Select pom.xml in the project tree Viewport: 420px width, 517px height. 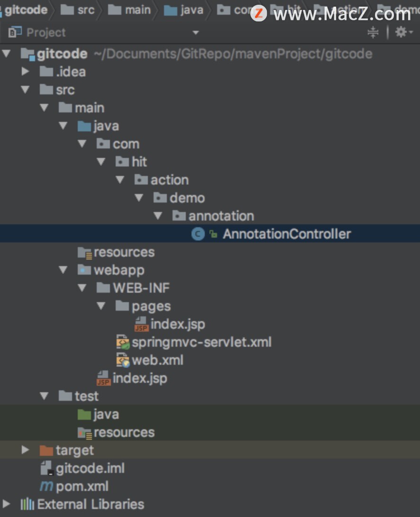point(82,486)
